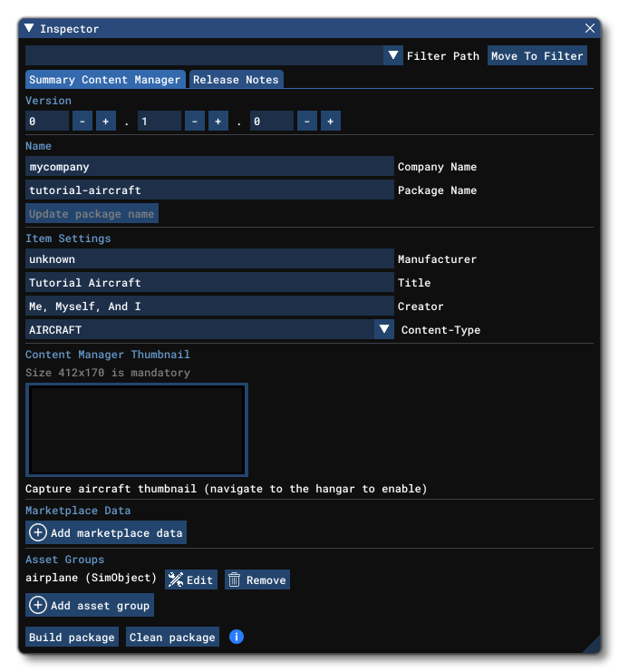
Task: Click Move To Filter button
Action: (537, 55)
